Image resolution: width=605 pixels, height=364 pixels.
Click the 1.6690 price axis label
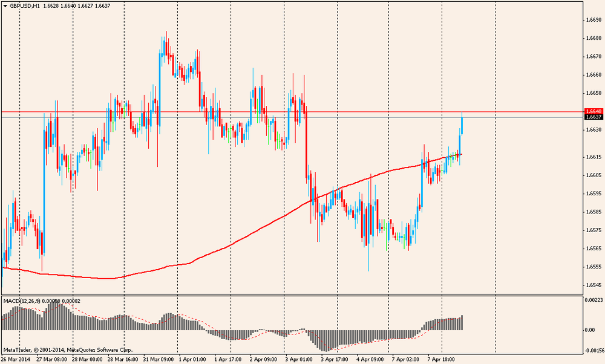pos(594,20)
